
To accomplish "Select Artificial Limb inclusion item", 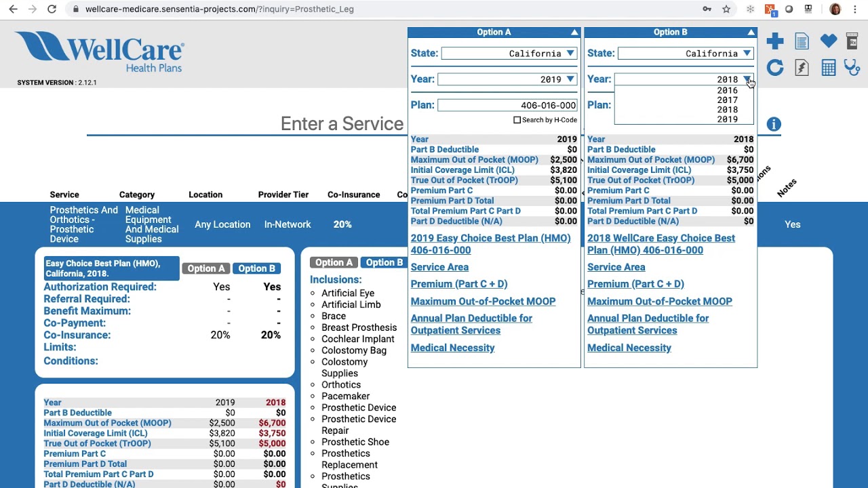I will pyautogui.click(x=351, y=304).
